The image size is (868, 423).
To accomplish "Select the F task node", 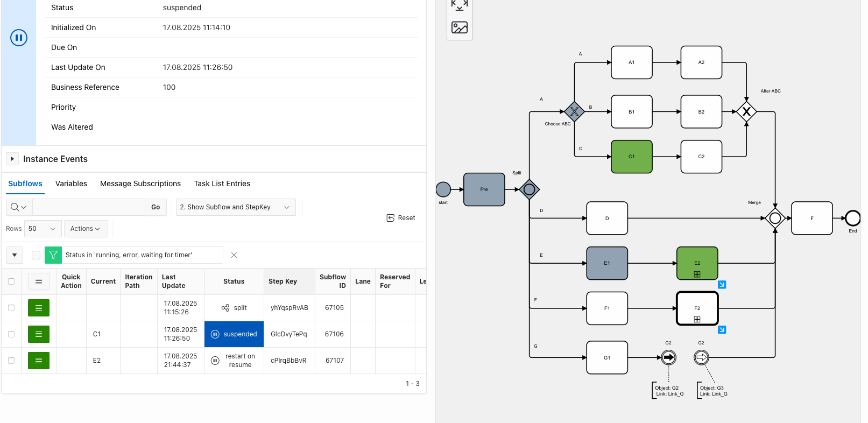I will click(812, 218).
